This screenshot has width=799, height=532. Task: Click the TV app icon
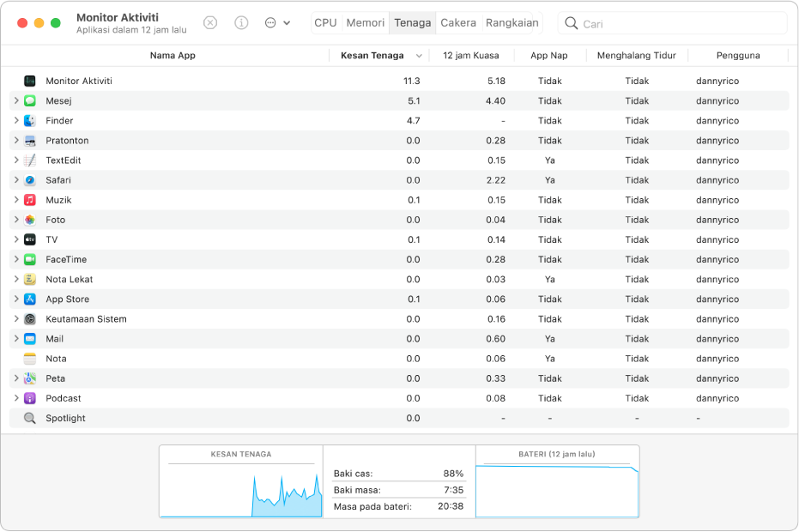coord(30,239)
